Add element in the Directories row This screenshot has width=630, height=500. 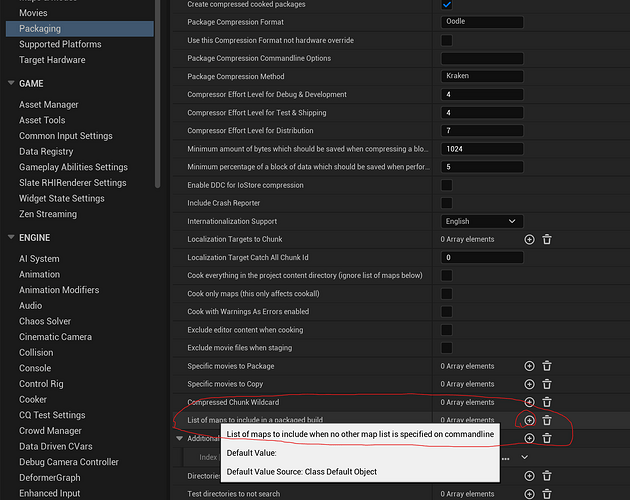click(529, 476)
